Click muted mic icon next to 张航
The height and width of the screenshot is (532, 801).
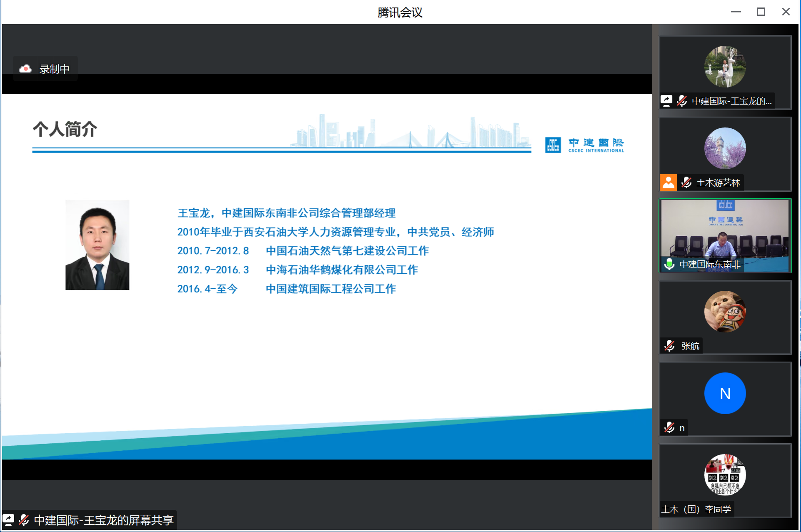[669, 346]
